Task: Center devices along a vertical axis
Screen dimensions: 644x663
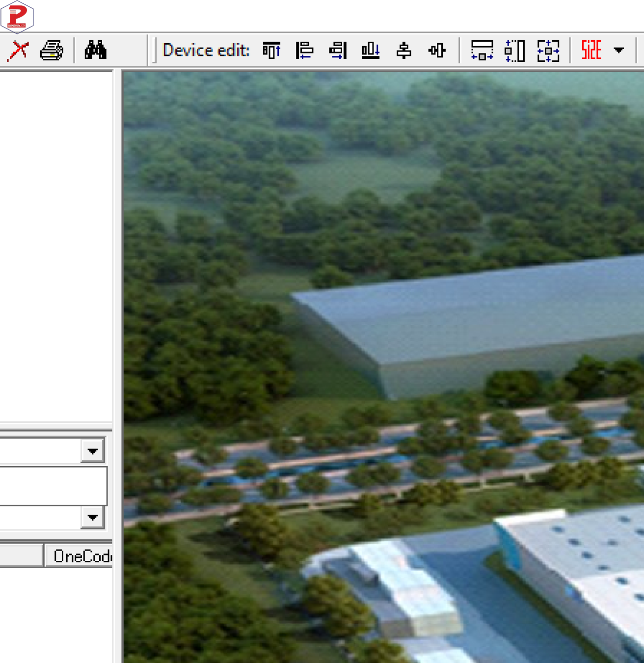Action: coord(404,50)
